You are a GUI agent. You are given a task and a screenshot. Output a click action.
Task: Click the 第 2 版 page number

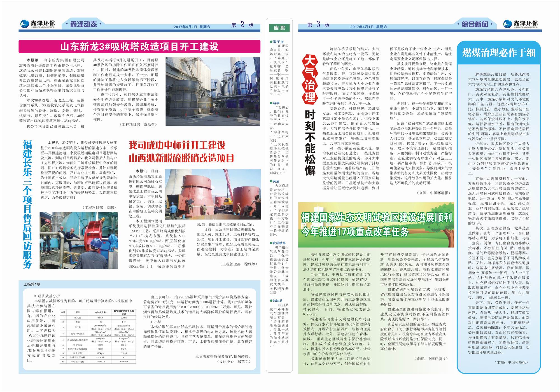(x=242, y=25)
